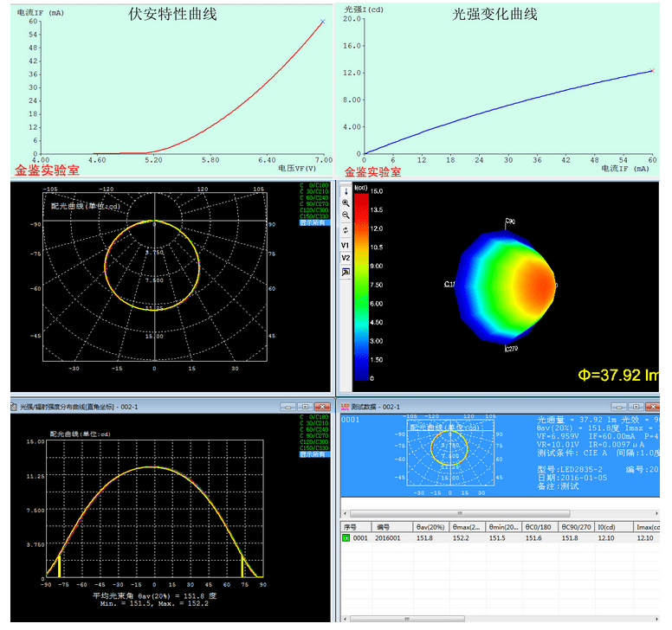Select C120/C300 plane in rectangular chart legend
The height and width of the screenshot is (630, 672).
[314, 442]
